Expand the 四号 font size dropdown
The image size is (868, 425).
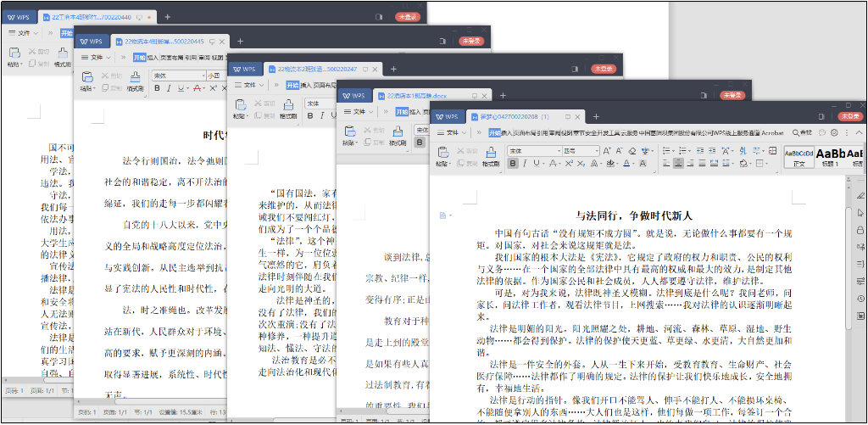(596, 150)
